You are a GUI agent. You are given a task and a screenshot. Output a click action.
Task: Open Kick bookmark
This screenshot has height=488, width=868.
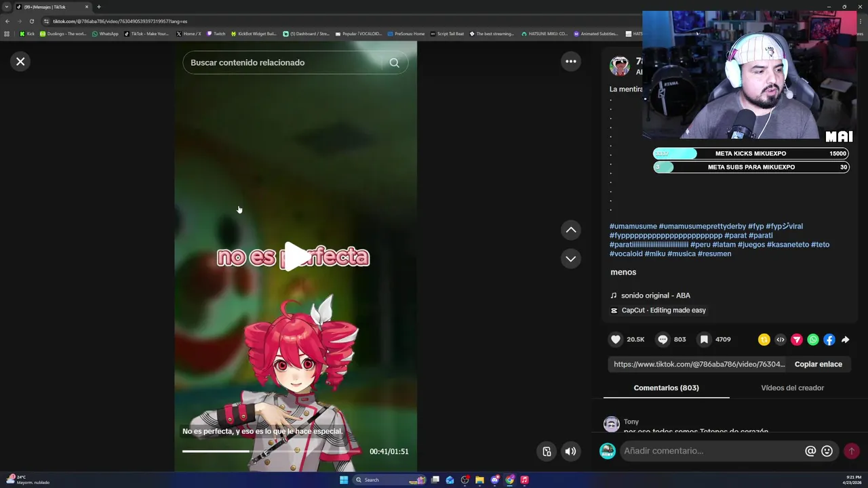pyautogui.click(x=27, y=33)
